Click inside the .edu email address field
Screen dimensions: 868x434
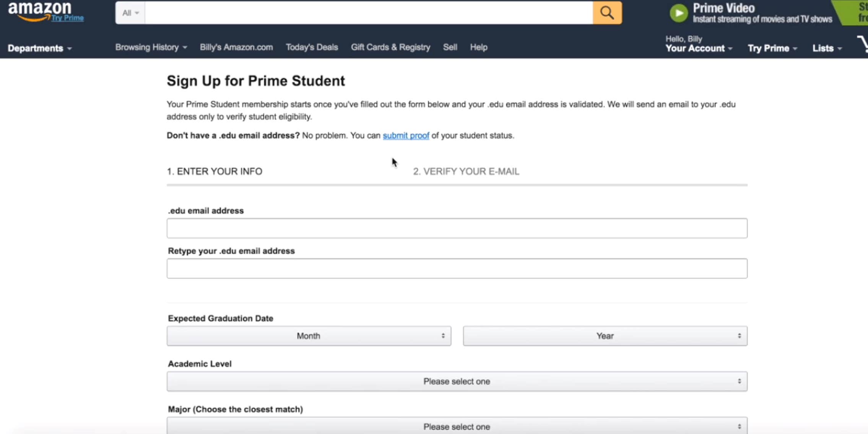456,228
